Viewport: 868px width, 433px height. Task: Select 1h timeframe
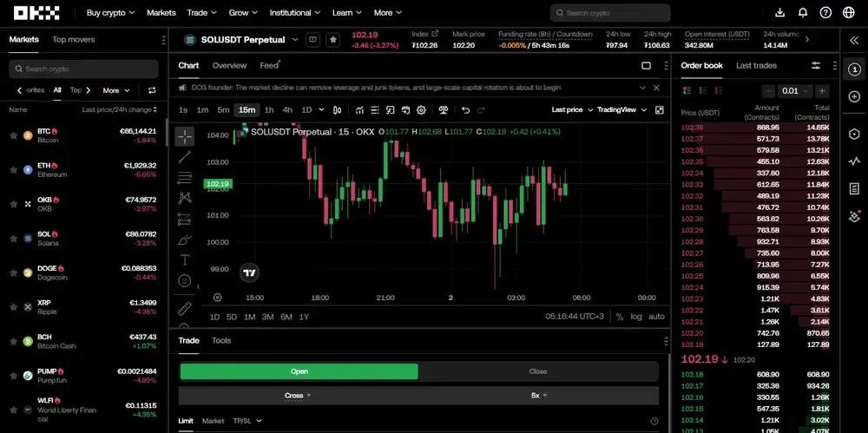269,110
